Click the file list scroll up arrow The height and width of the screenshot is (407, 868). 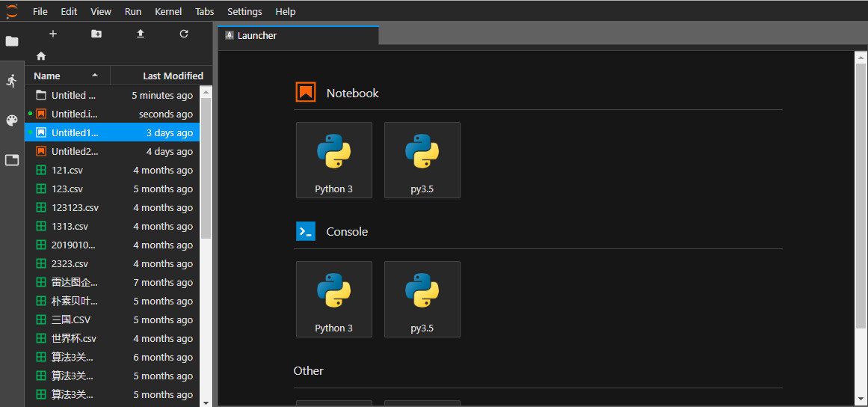tap(206, 91)
